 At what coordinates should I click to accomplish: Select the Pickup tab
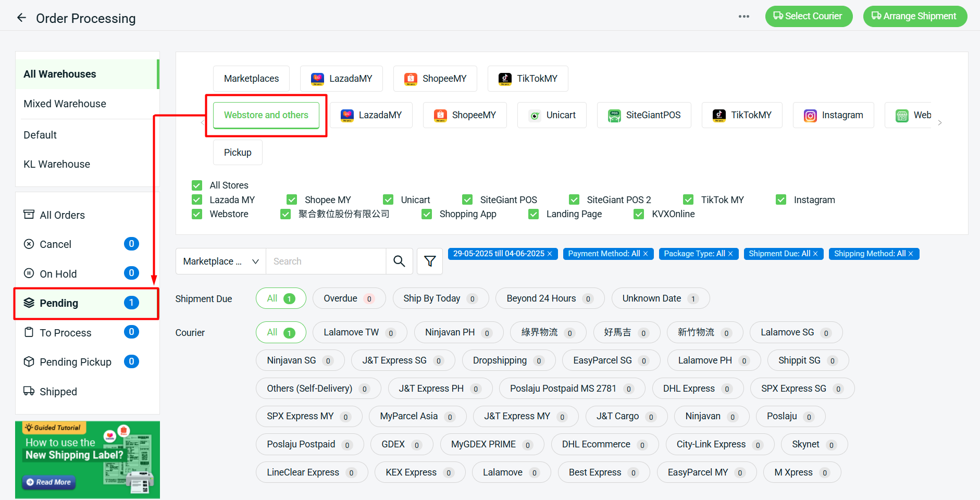[x=237, y=152]
